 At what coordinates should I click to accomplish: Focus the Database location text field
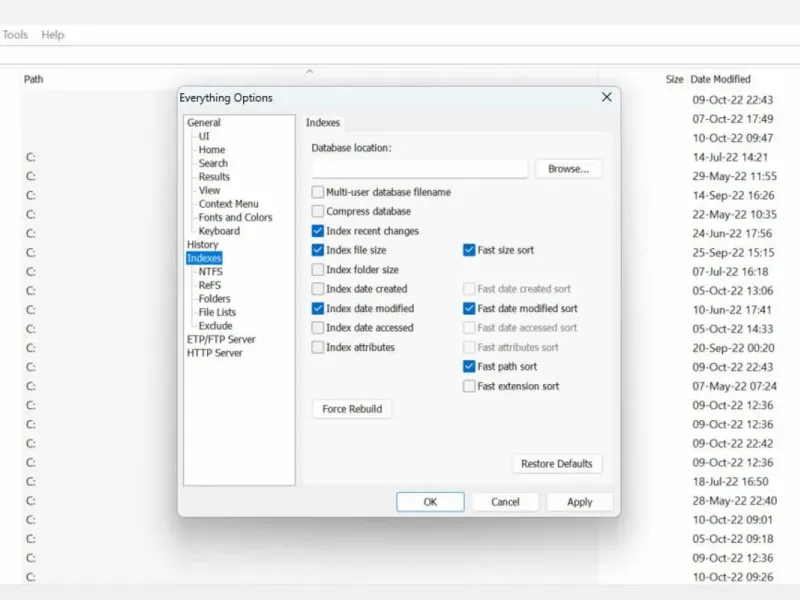[419, 169]
